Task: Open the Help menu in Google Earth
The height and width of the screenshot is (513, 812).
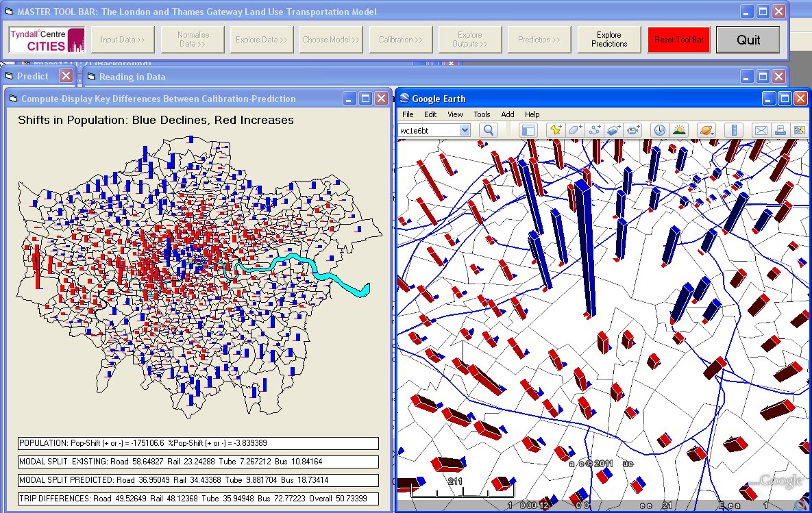Action: [x=532, y=114]
